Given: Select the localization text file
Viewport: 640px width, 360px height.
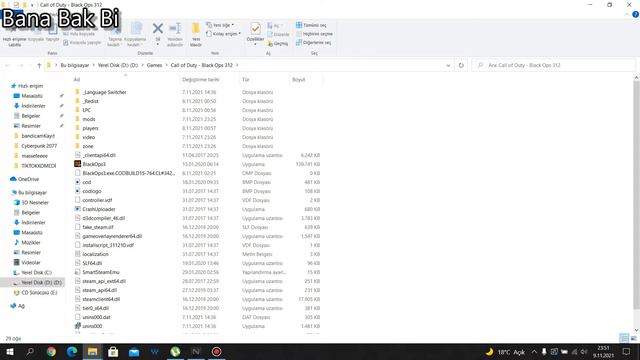Looking at the screenshot, I should tap(95, 254).
